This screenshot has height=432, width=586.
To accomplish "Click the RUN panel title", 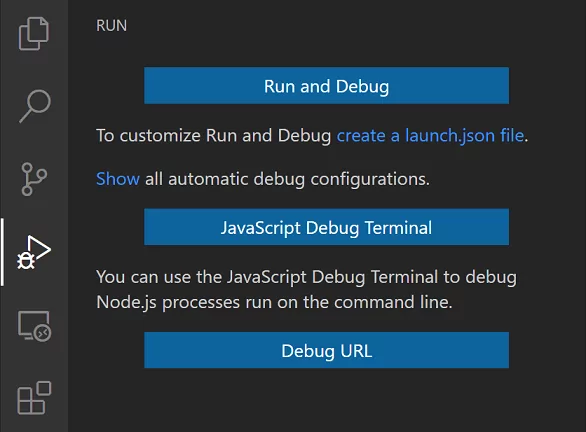I will coord(111,26).
